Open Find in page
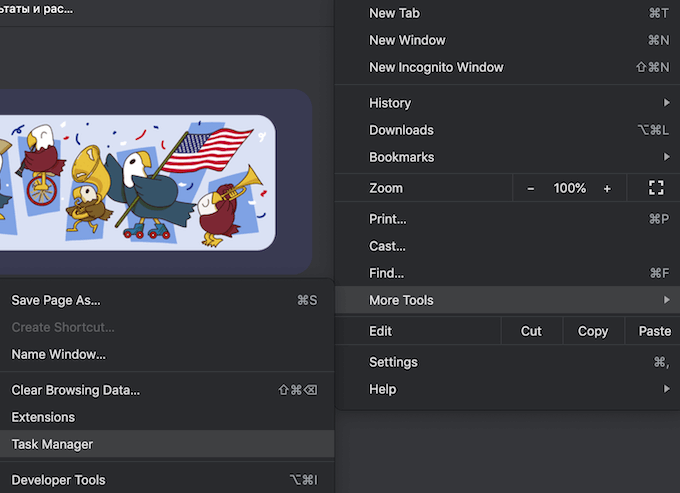The image size is (680, 493). click(386, 273)
